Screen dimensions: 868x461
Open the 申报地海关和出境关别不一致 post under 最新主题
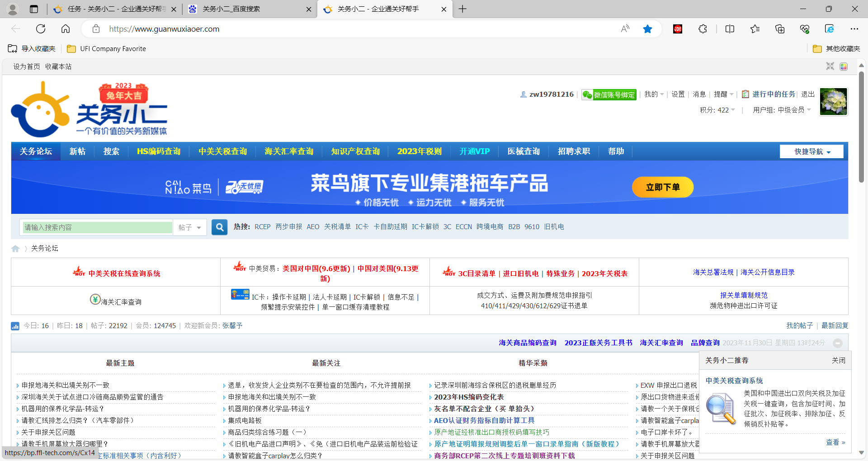[x=66, y=385]
